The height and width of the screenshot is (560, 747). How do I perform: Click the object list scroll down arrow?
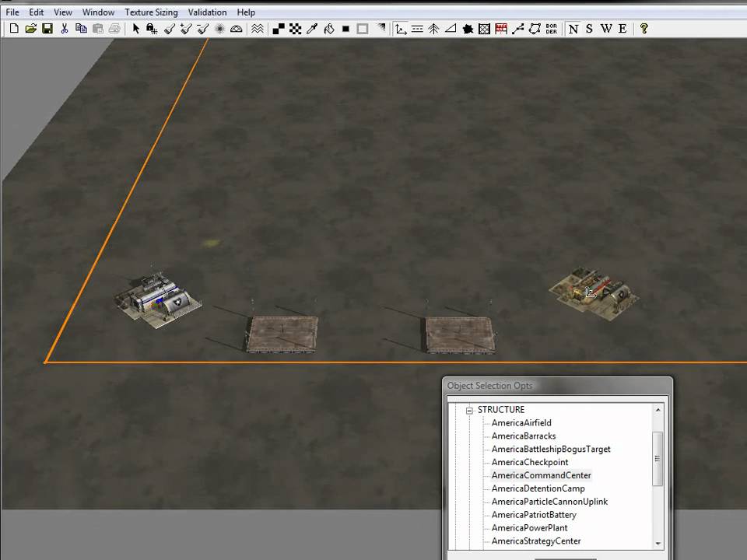658,544
